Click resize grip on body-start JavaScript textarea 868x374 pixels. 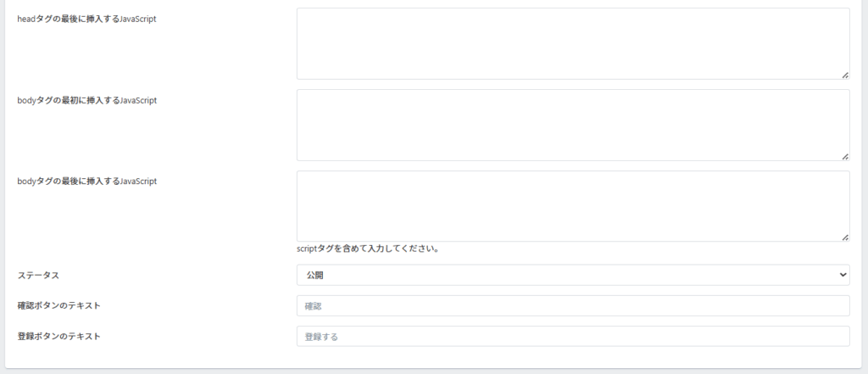pyautogui.click(x=845, y=156)
